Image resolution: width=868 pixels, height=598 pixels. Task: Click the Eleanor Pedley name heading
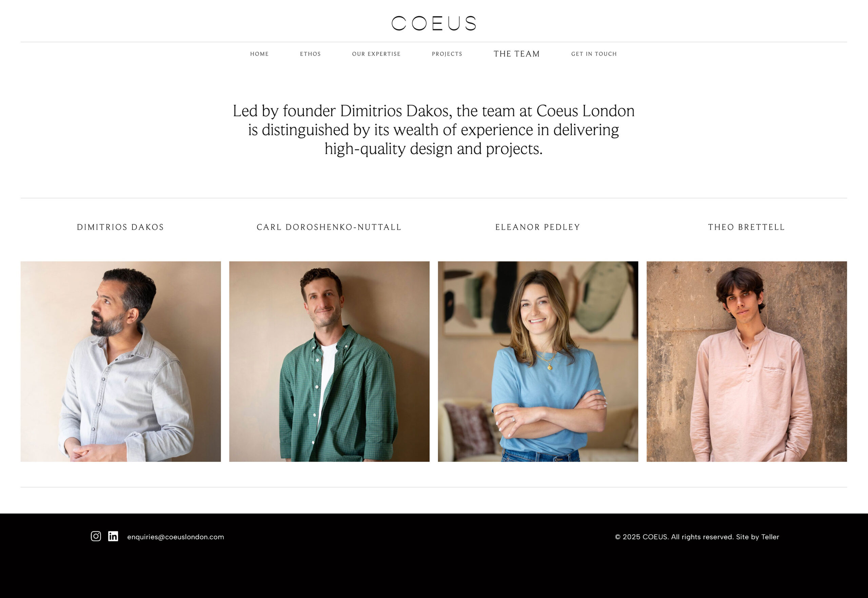coord(538,227)
